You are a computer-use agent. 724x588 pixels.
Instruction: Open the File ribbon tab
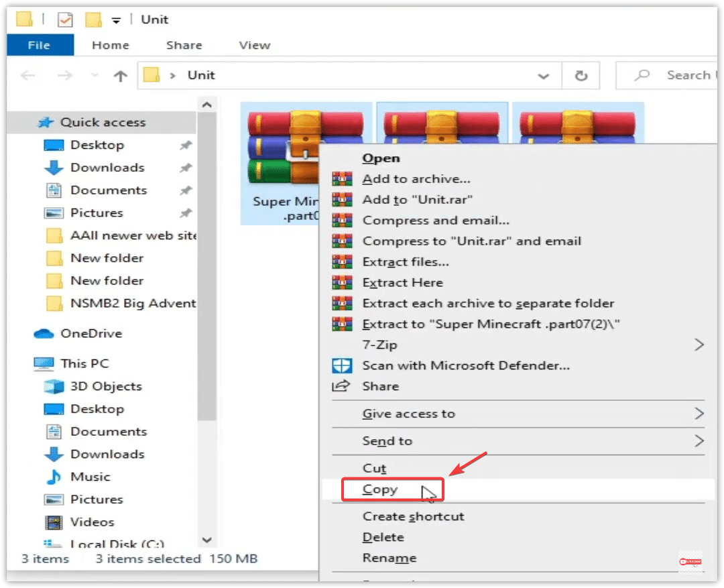coord(39,45)
